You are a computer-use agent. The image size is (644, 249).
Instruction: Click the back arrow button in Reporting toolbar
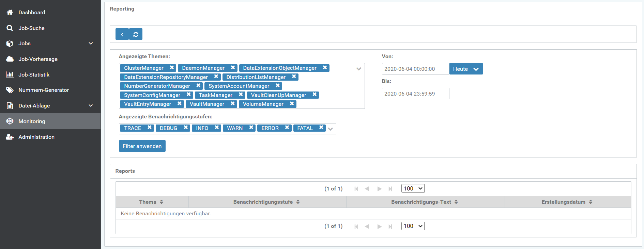(122, 34)
